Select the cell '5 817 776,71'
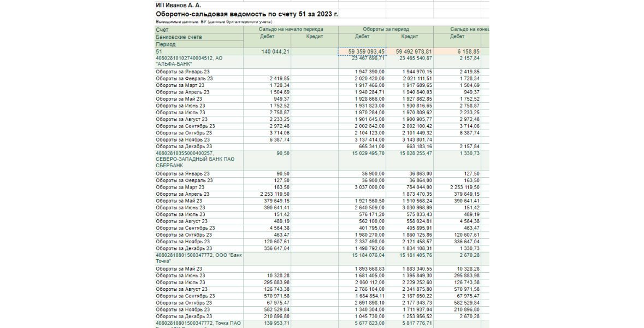Viewport: 644px width, 328px height. pyautogui.click(x=410, y=324)
